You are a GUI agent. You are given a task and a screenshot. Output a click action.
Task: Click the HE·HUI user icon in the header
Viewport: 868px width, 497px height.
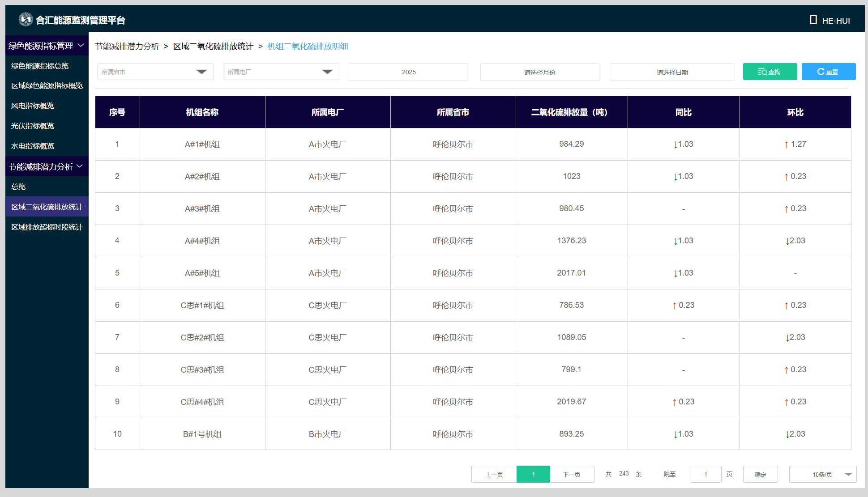(x=813, y=20)
